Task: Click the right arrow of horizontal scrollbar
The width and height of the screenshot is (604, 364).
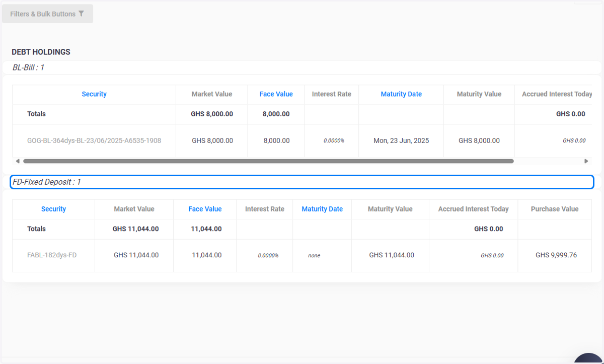Action: click(x=586, y=161)
